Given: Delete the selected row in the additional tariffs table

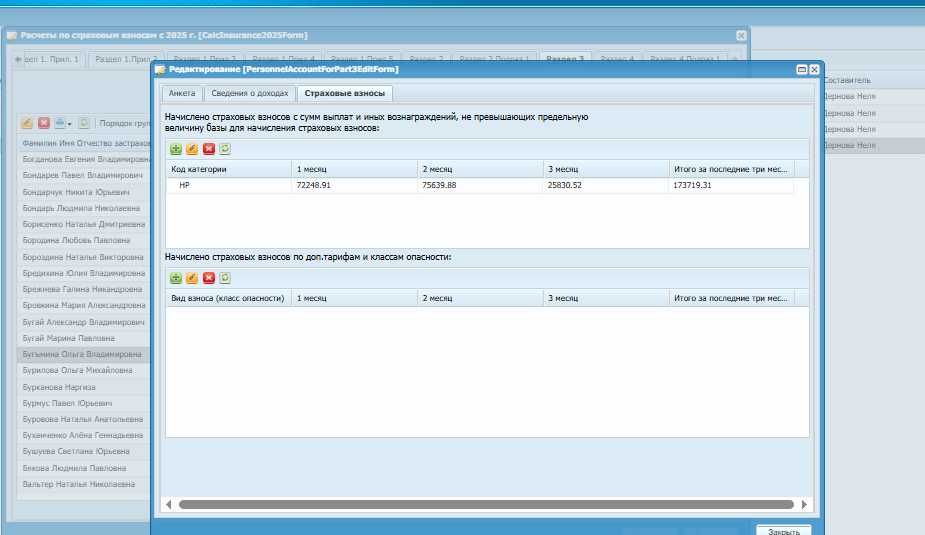Looking at the screenshot, I should point(209,278).
